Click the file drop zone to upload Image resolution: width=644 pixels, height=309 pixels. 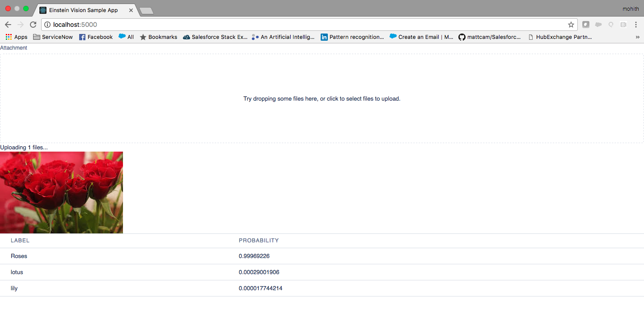pos(322,98)
